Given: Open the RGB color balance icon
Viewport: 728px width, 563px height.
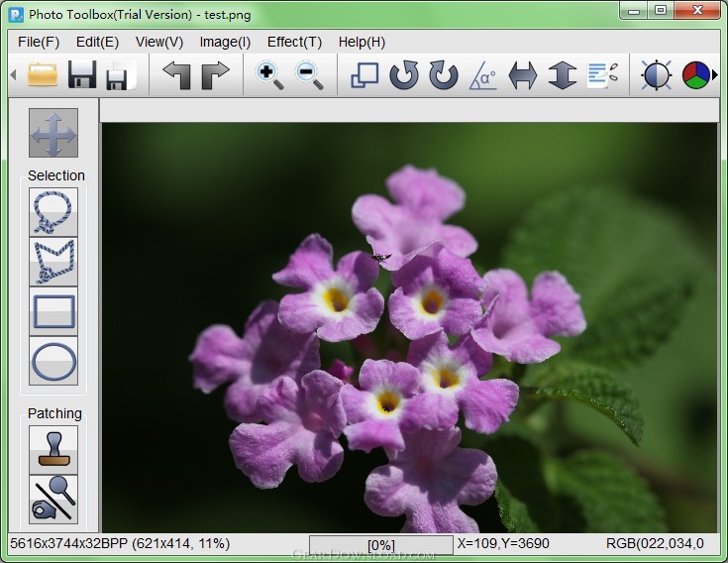Looking at the screenshot, I should click(x=696, y=74).
